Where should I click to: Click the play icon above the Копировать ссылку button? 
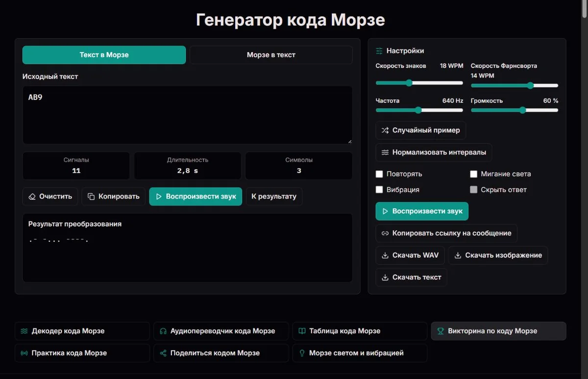[x=385, y=211]
